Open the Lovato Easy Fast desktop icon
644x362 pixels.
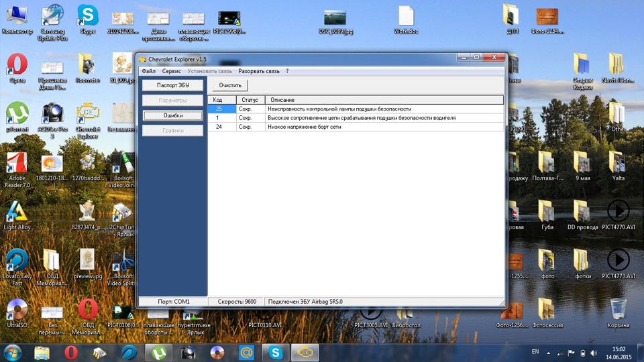point(17,267)
